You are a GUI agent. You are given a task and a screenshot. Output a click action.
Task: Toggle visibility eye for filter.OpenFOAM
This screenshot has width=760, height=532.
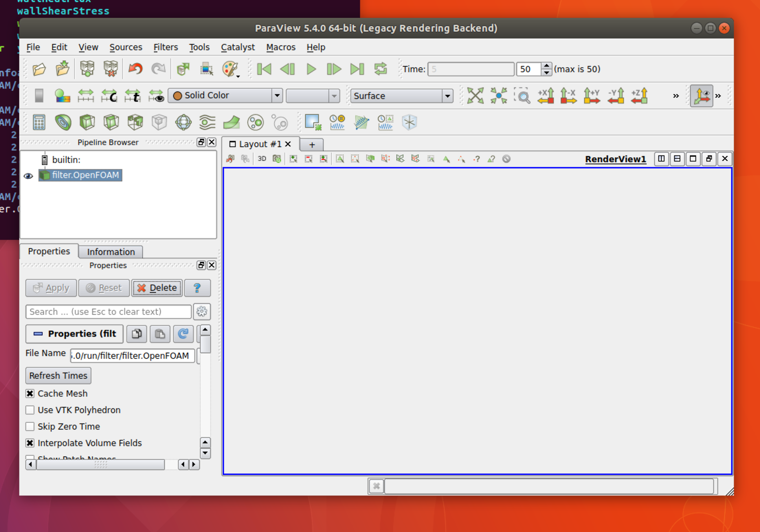pyautogui.click(x=28, y=176)
